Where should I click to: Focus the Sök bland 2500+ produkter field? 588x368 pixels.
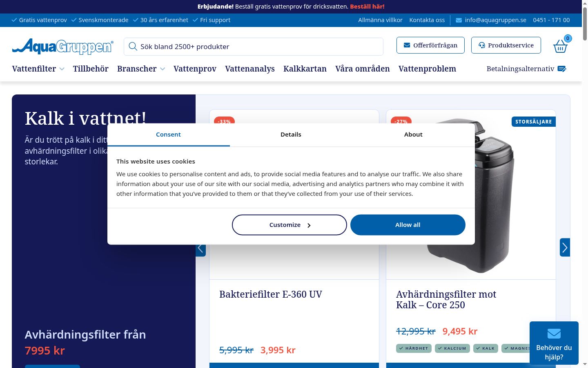[254, 47]
